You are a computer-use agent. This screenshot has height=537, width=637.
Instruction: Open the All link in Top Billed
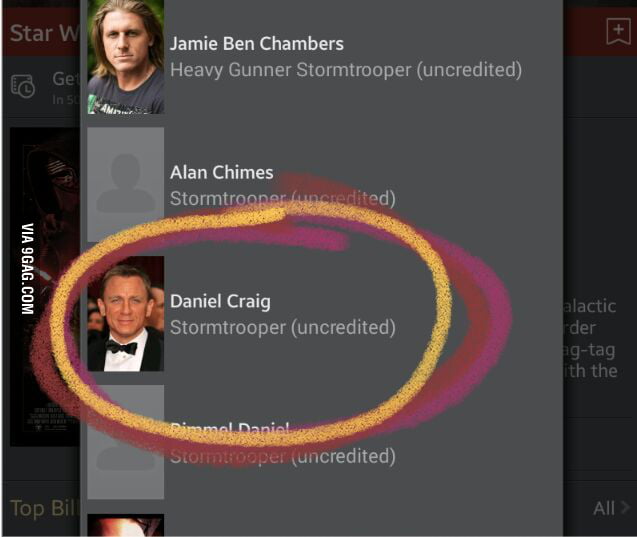pyautogui.click(x=604, y=508)
